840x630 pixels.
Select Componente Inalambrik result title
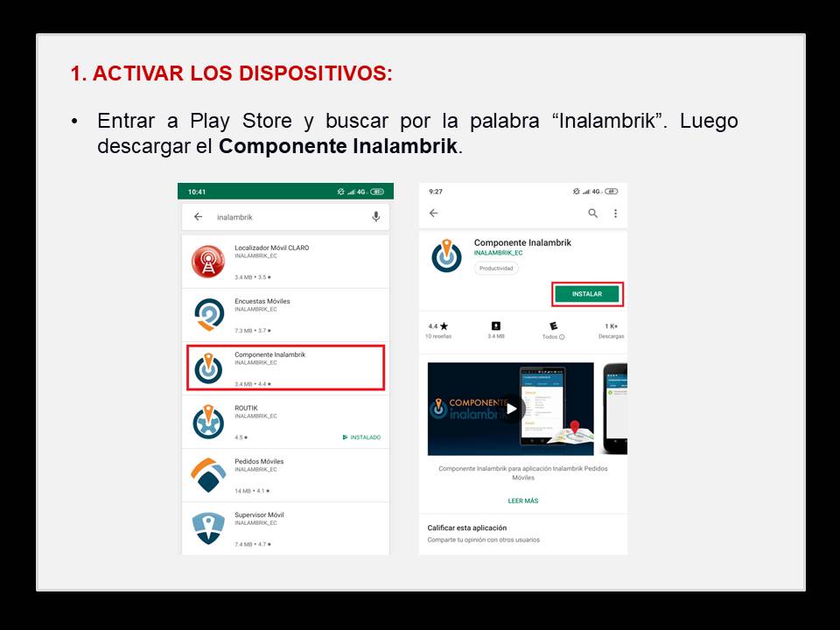pos(270,354)
